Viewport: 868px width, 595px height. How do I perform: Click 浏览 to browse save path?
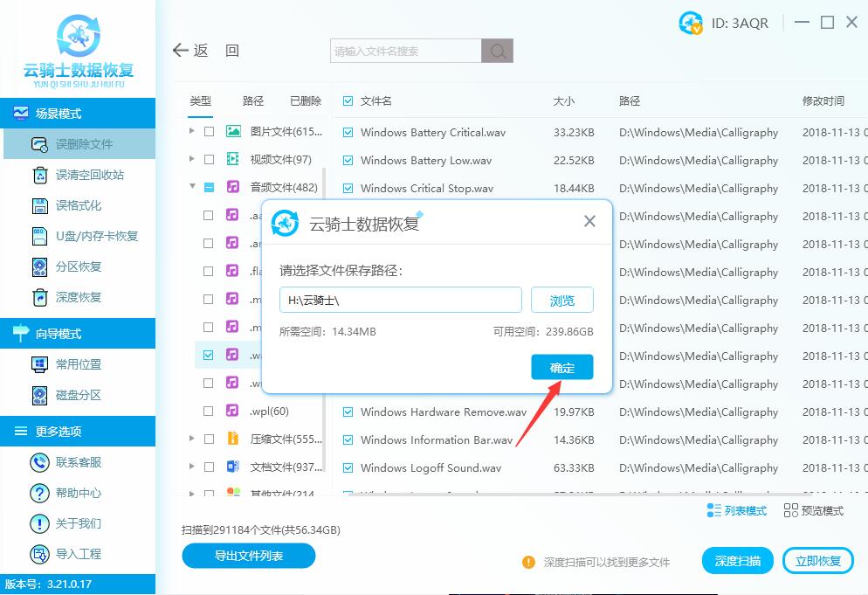(561, 301)
